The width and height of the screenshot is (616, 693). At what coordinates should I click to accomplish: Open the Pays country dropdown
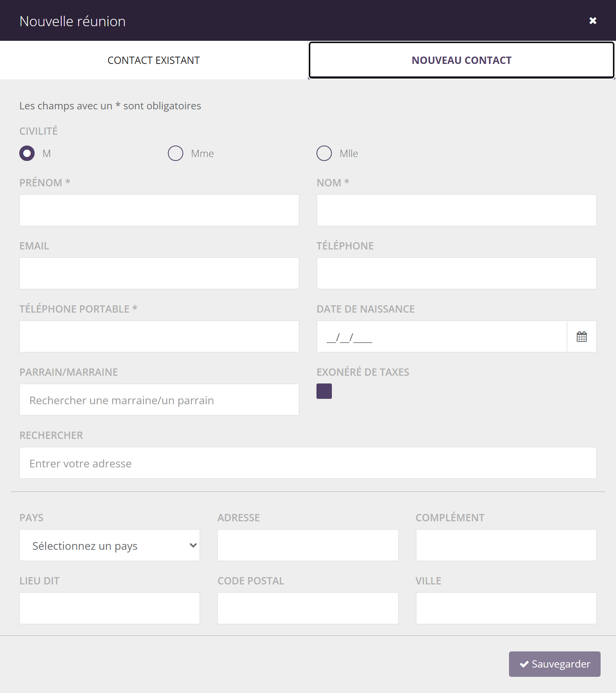[x=110, y=545]
